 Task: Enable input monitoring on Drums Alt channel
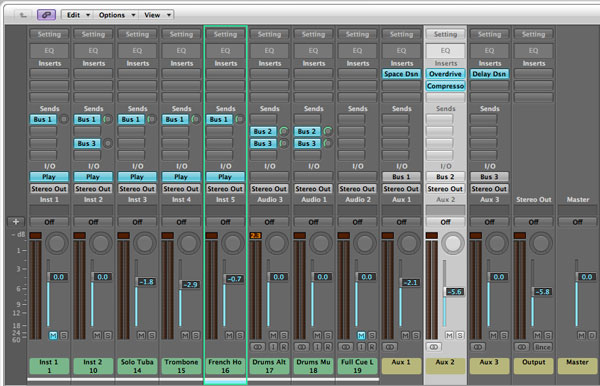click(x=273, y=347)
